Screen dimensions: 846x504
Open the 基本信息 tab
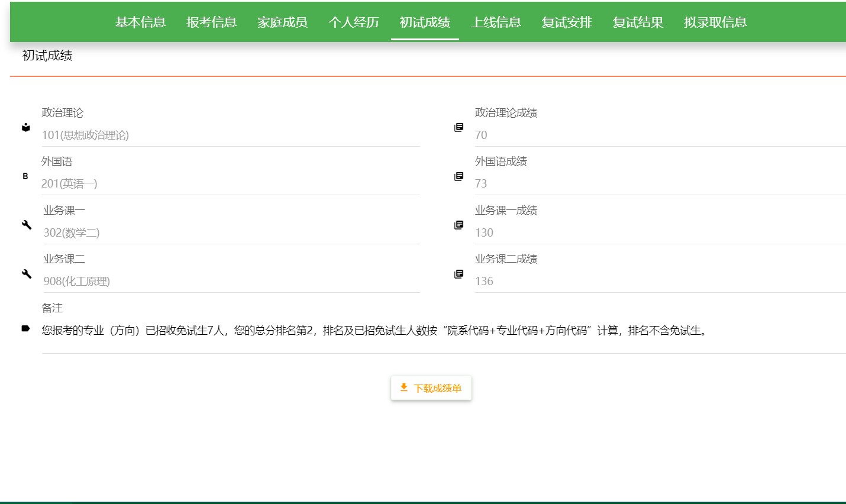point(140,22)
